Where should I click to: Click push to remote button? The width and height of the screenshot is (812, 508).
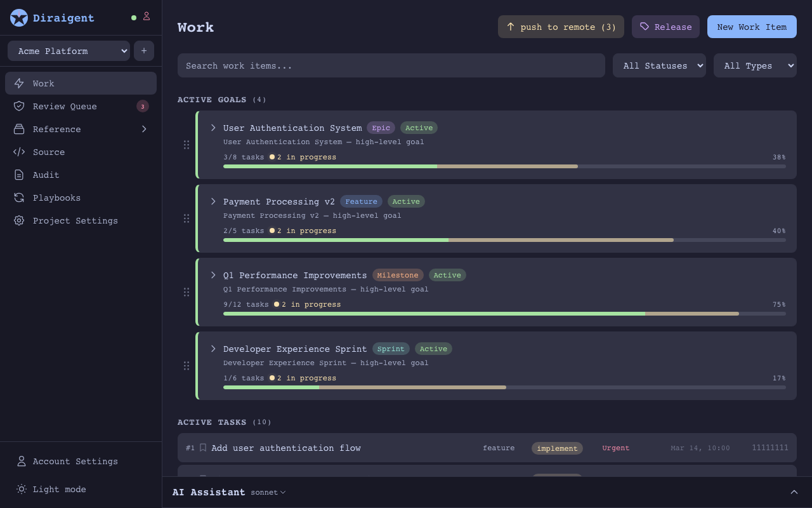tap(561, 27)
